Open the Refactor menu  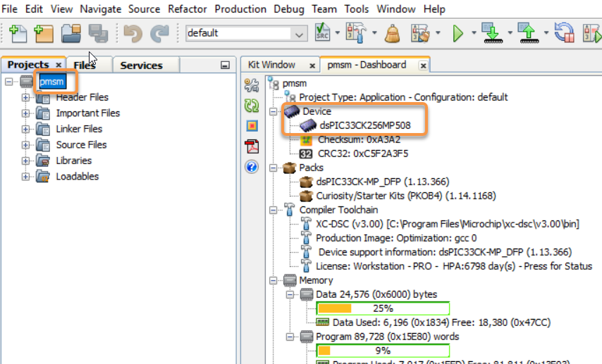188,9
